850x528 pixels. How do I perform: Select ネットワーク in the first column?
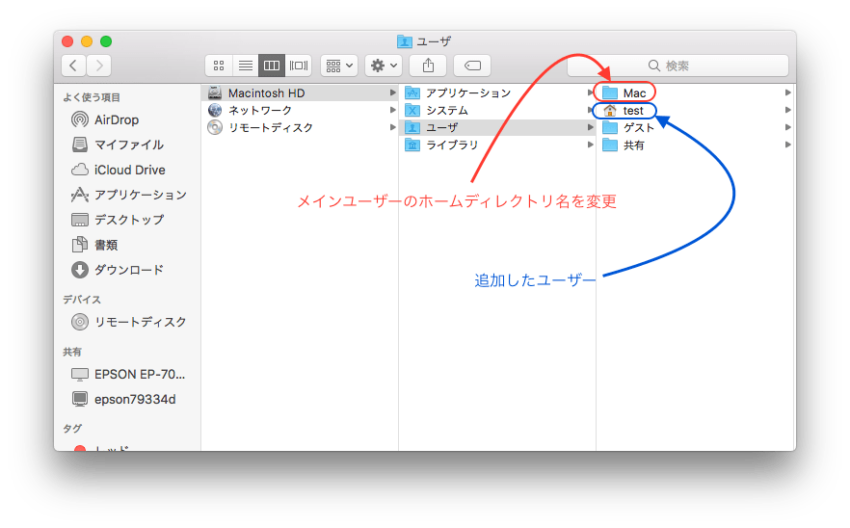coord(300,111)
